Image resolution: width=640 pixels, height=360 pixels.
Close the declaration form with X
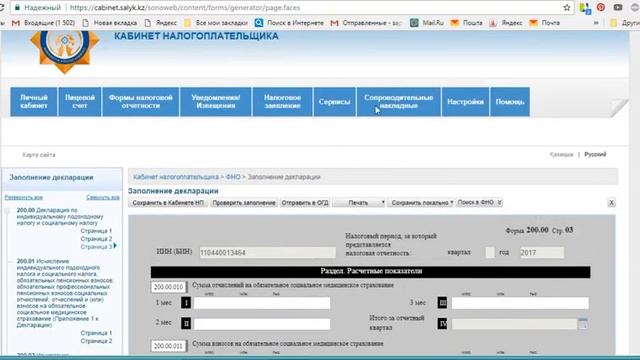coord(611,202)
